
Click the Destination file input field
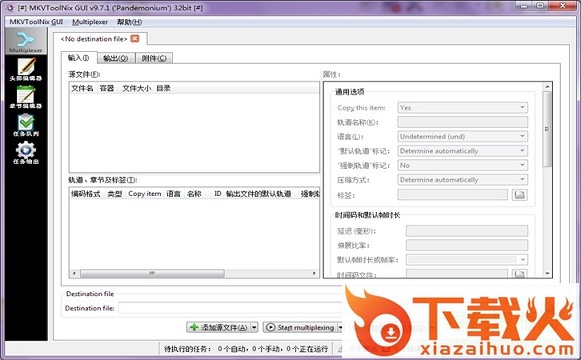click(230, 308)
